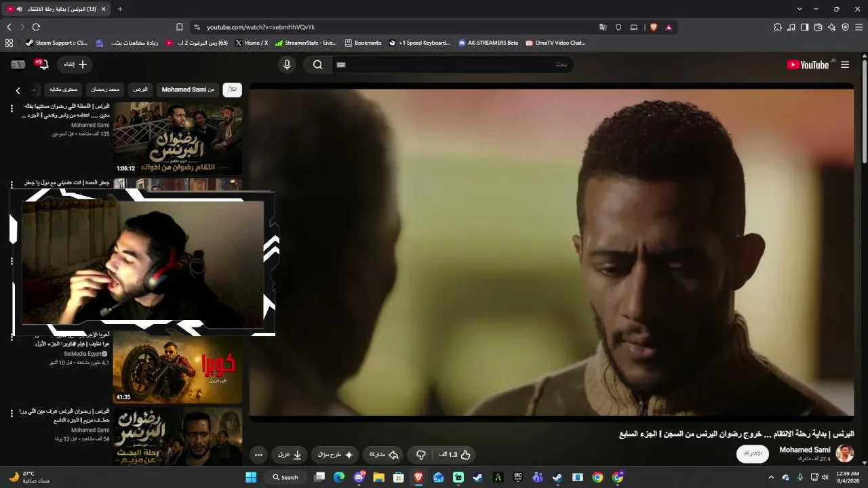
Task: Select the 'محمد رمضان' filter chip
Action: coord(105,89)
